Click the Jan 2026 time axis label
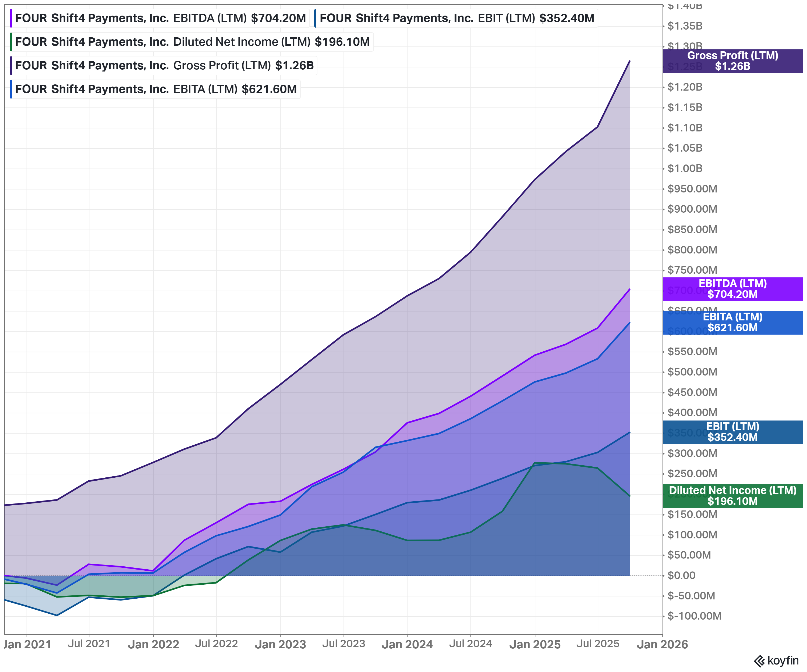807x672 pixels. coord(662,644)
